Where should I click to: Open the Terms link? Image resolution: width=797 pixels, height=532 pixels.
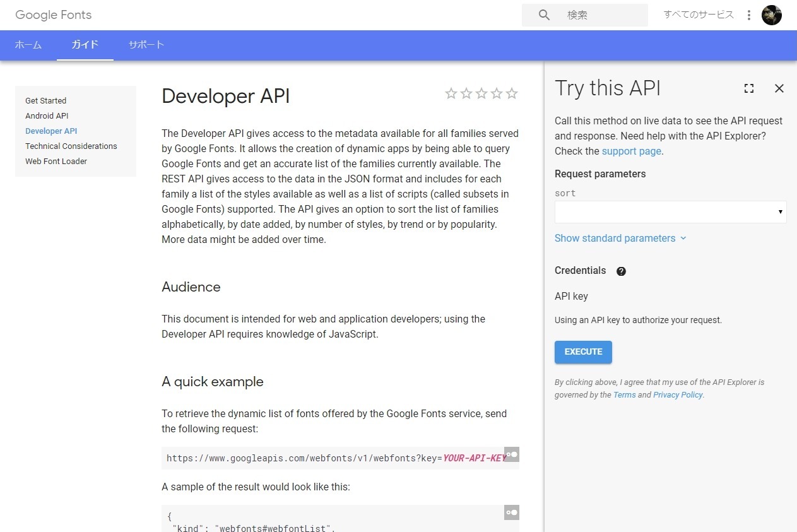coord(625,394)
